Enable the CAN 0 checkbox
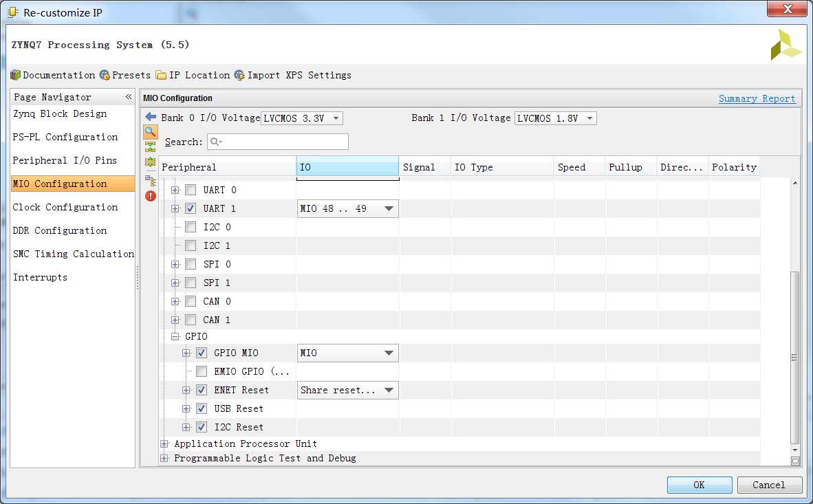The image size is (813, 504). [x=191, y=301]
